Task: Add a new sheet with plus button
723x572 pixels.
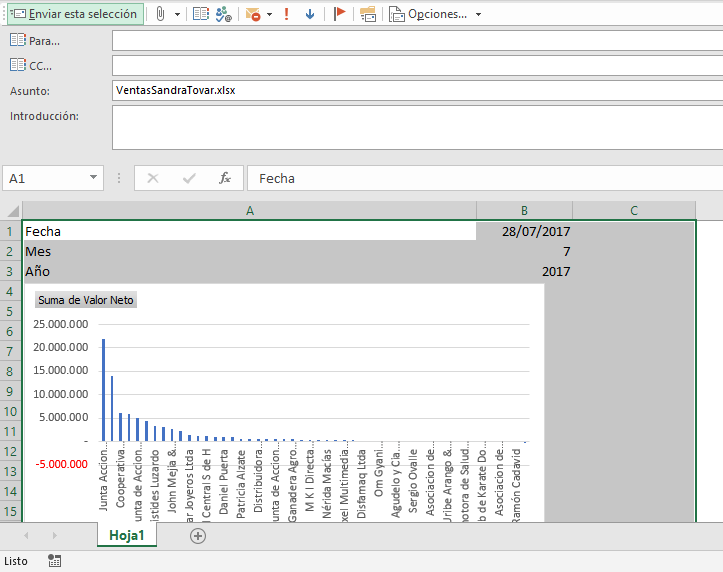Action: coord(198,536)
